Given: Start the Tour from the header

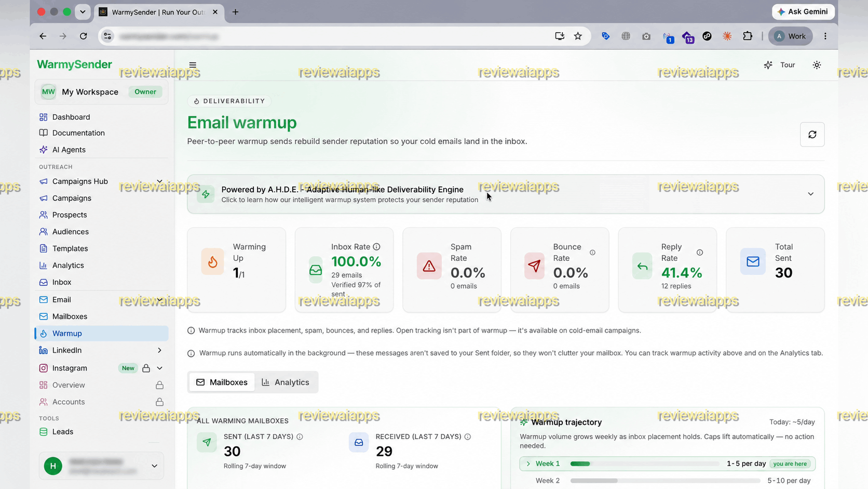Looking at the screenshot, I should pos(780,65).
